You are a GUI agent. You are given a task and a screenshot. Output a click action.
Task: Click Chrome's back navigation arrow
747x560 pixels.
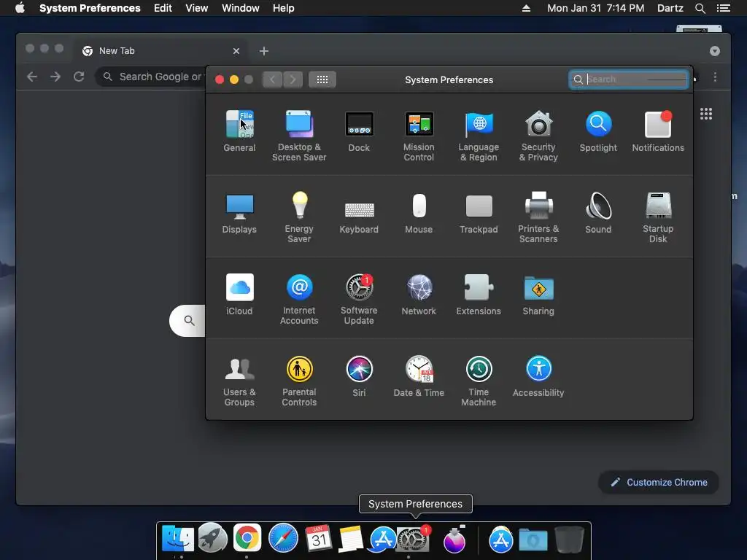(32, 77)
